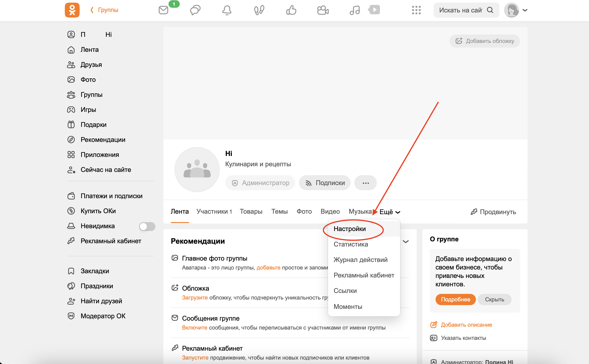Open the services grid icon
This screenshot has width=589, height=364.
click(416, 10)
